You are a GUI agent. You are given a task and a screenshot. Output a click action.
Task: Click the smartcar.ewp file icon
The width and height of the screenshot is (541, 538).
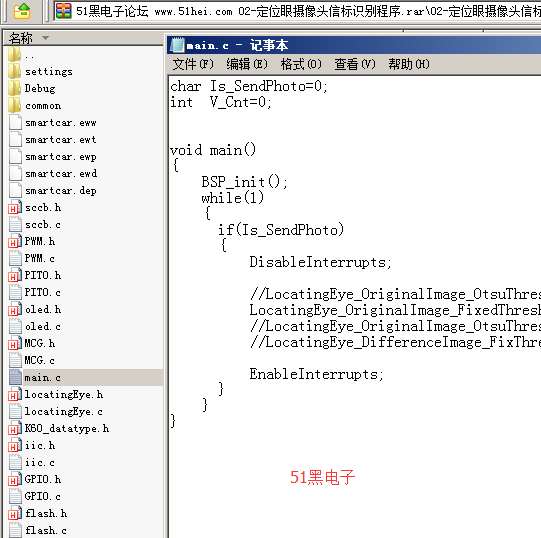point(15,156)
